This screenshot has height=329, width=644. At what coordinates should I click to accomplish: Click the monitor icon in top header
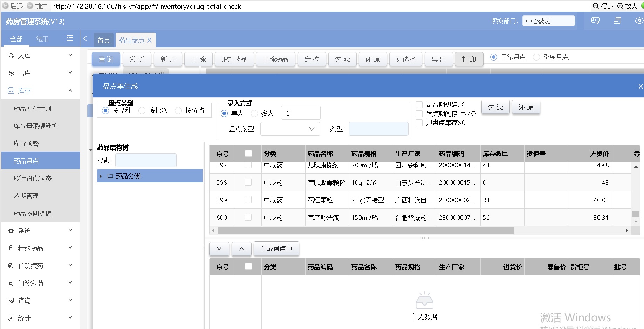pyautogui.click(x=595, y=21)
